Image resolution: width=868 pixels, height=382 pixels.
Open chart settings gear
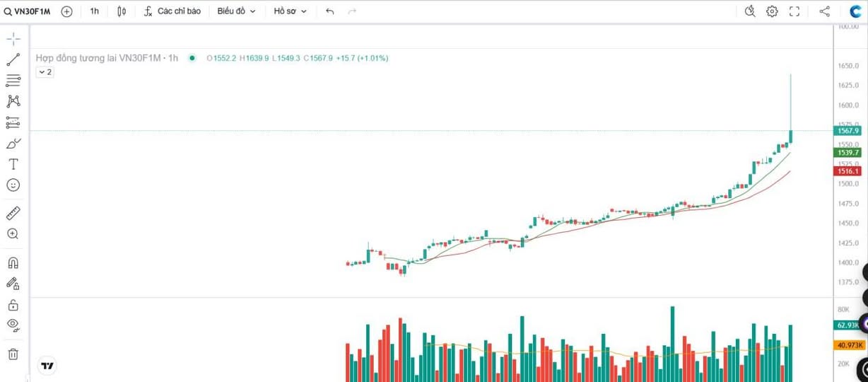(x=772, y=11)
